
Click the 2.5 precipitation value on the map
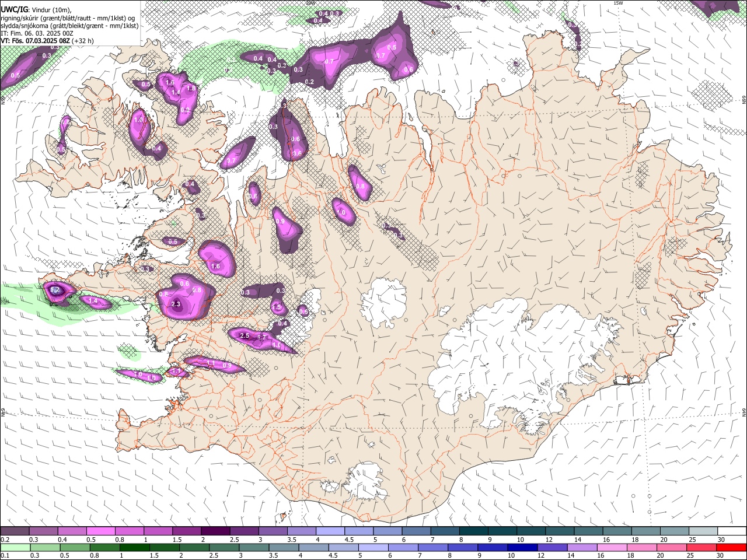coord(245,335)
